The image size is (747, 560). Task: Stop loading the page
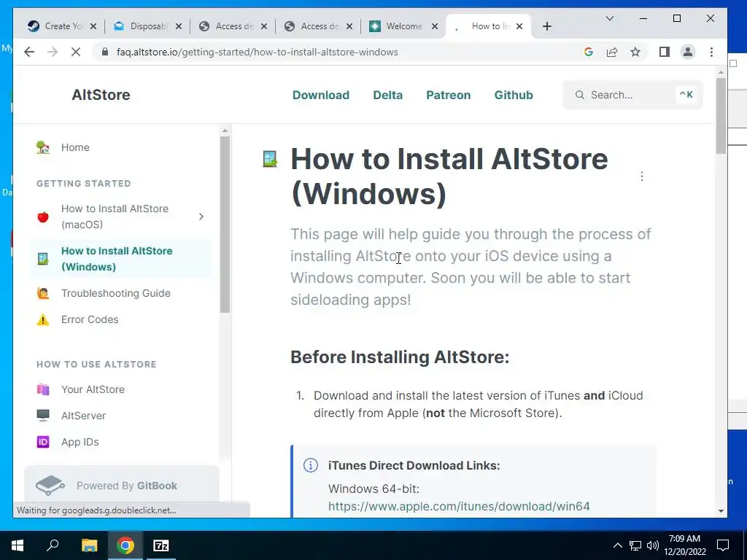click(x=76, y=52)
